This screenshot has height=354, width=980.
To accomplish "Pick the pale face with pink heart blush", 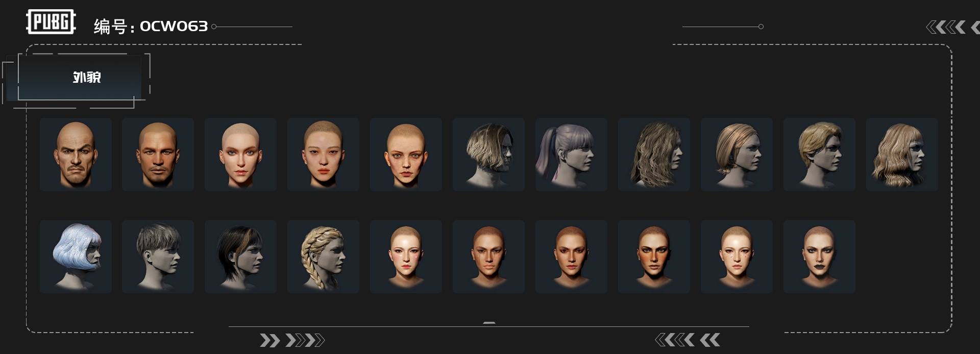I will pos(406,256).
